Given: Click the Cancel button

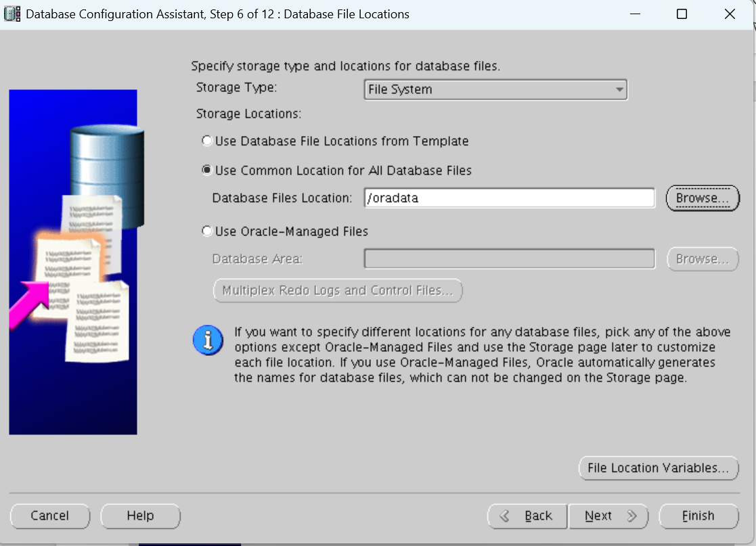Looking at the screenshot, I should 50,516.
